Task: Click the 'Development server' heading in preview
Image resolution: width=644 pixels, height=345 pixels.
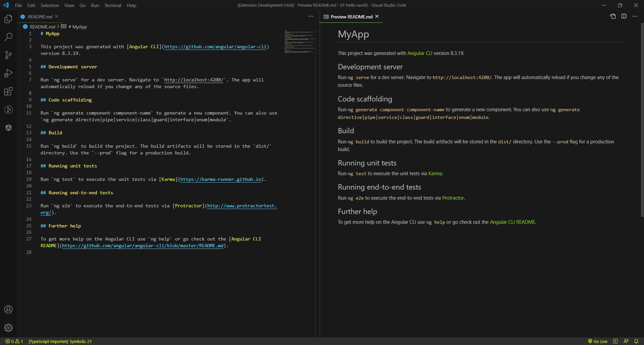Action: pos(370,67)
